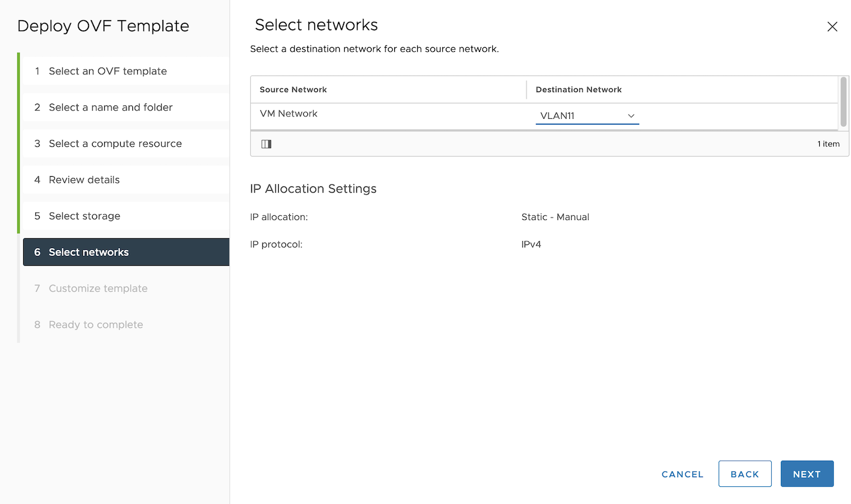Open step 7 Customize template
This screenshot has width=851, height=504.
tap(98, 288)
